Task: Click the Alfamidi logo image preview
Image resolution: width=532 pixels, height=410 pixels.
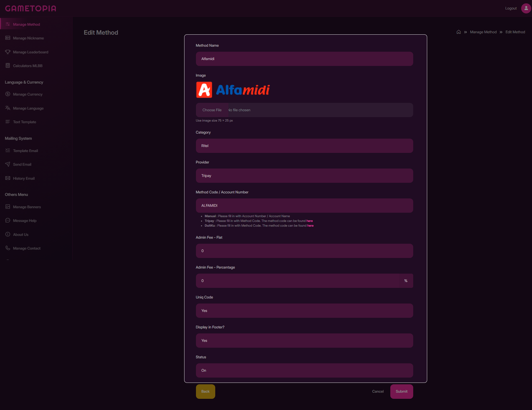Action: coord(233,90)
